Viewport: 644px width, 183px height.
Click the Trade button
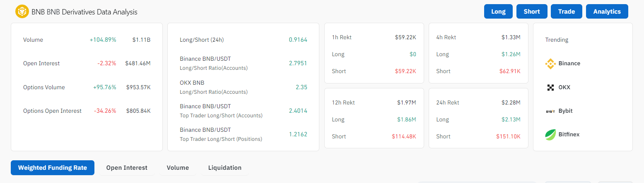(x=566, y=12)
